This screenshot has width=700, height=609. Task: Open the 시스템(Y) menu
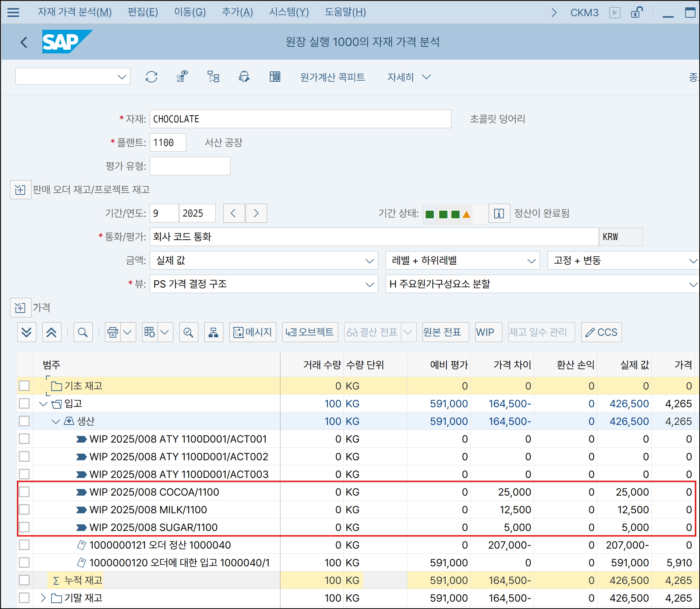click(x=289, y=12)
